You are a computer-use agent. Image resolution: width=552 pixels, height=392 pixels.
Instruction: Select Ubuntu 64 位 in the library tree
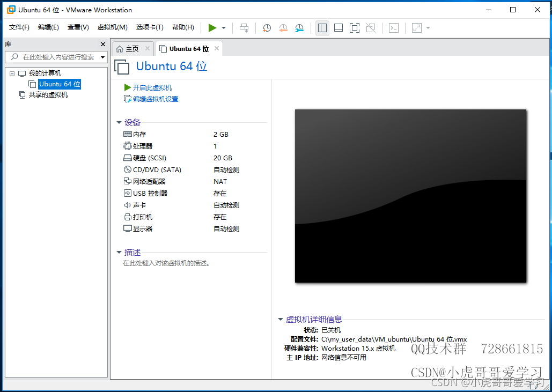click(60, 84)
